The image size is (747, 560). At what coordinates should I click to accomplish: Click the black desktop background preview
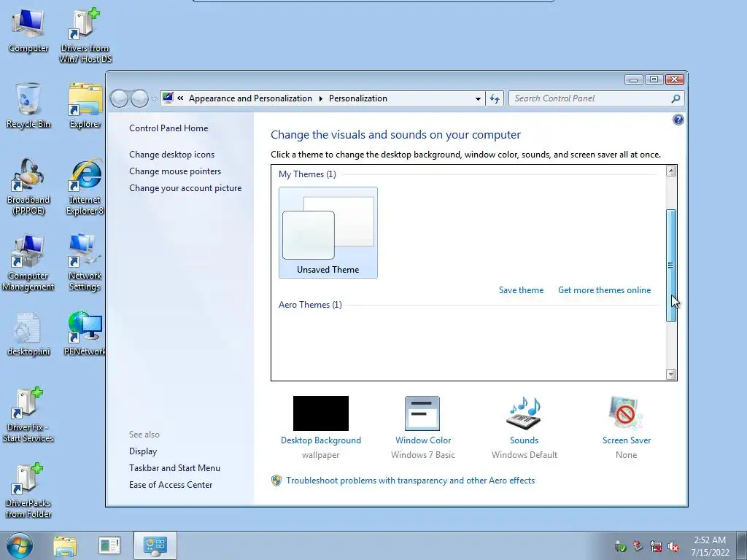[x=321, y=413]
